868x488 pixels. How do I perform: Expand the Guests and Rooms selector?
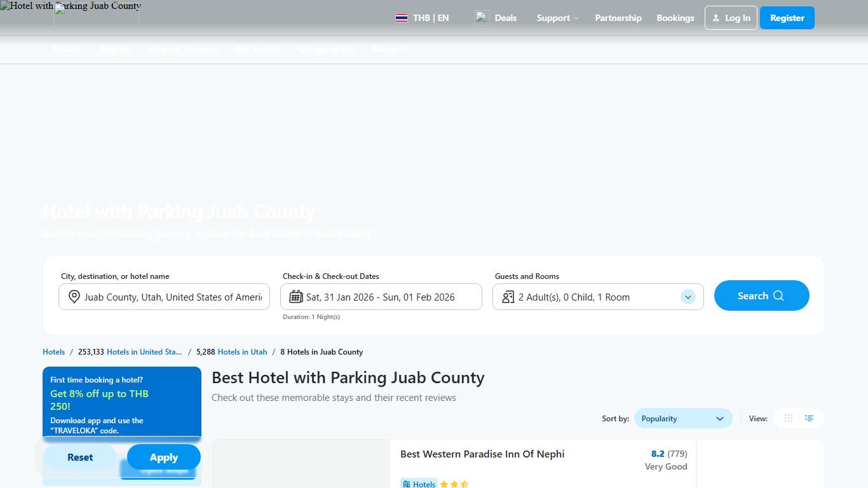click(688, 297)
